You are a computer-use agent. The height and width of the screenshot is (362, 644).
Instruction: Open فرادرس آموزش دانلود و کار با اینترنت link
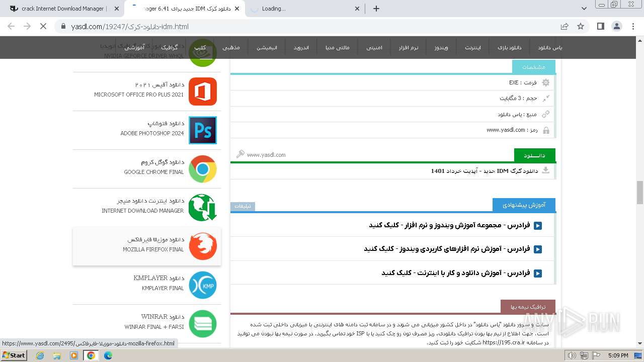coord(456,274)
